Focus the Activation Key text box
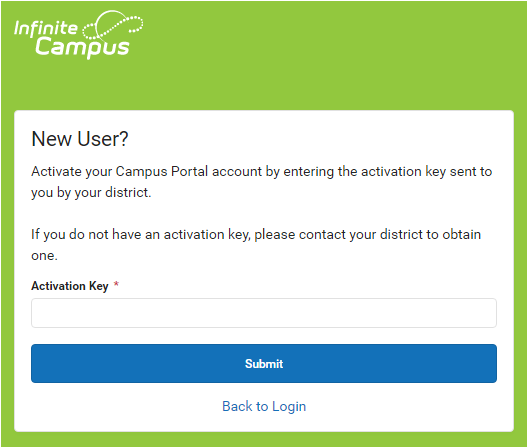Screen dimensions: 528x448 (264, 313)
